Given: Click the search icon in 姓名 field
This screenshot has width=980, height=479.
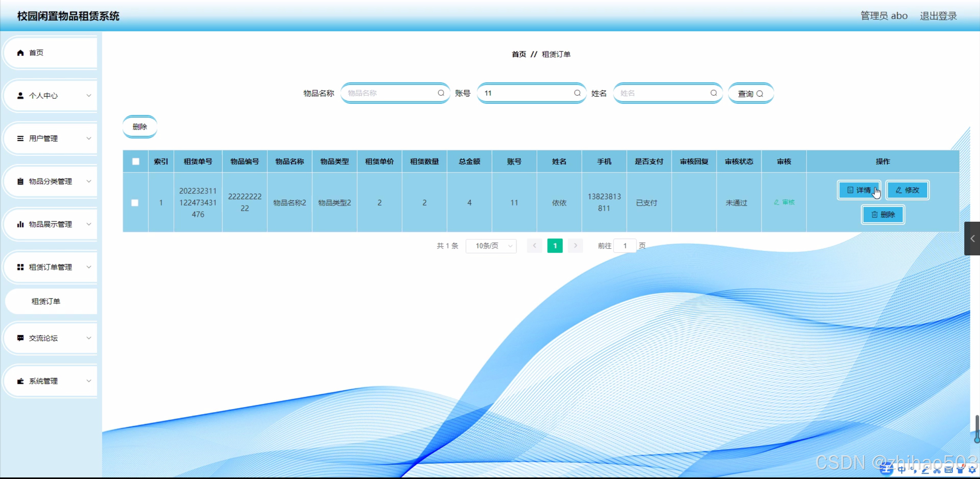Looking at the screenshot, I should point(713,93).
